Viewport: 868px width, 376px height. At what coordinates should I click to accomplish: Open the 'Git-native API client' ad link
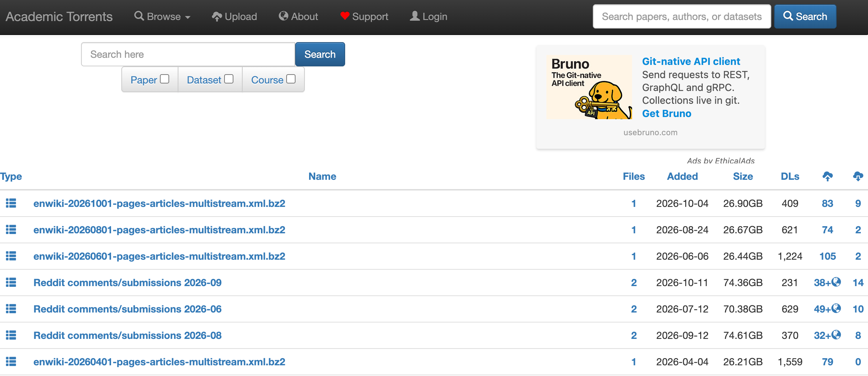[691, 61]
